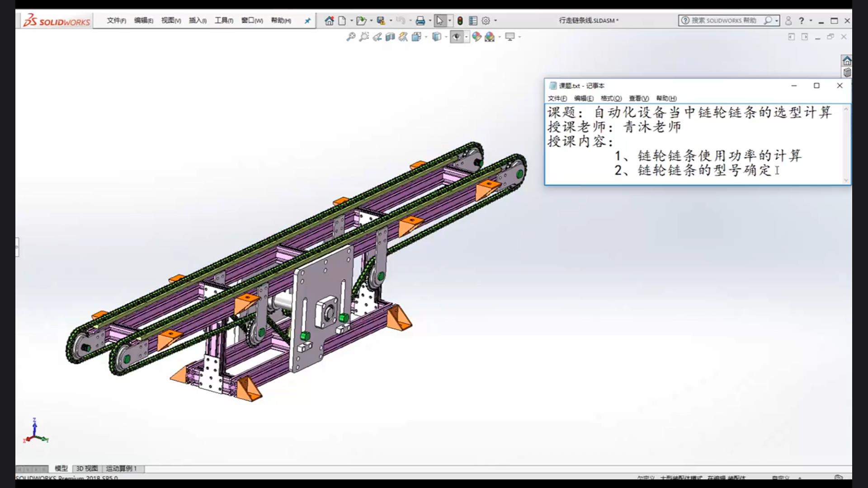Open Dynamic Annotation Views icon

[403, 37]
